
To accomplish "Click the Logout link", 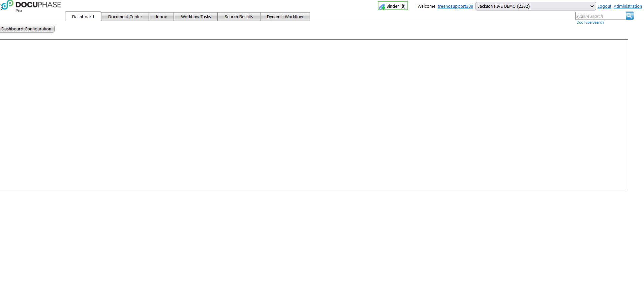I will (x=604, y=6).
